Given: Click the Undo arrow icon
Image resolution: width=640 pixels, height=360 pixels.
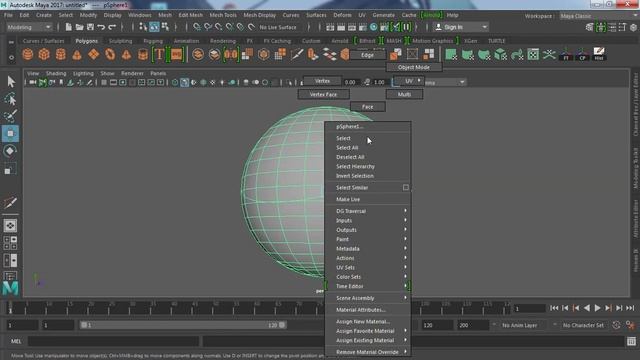Looking at the screenshot, I should [x=101, y=27].
